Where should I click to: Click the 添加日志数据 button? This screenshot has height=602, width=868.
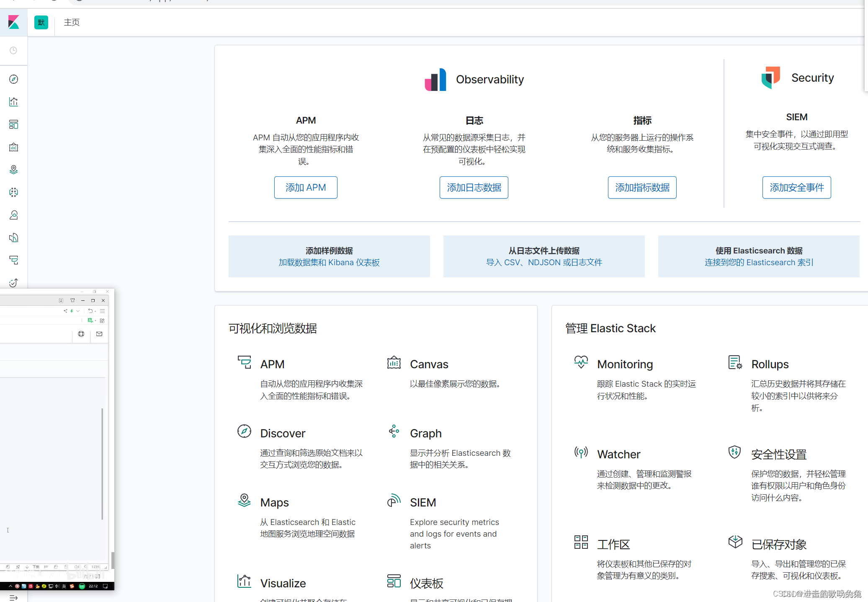click(474, 187)
